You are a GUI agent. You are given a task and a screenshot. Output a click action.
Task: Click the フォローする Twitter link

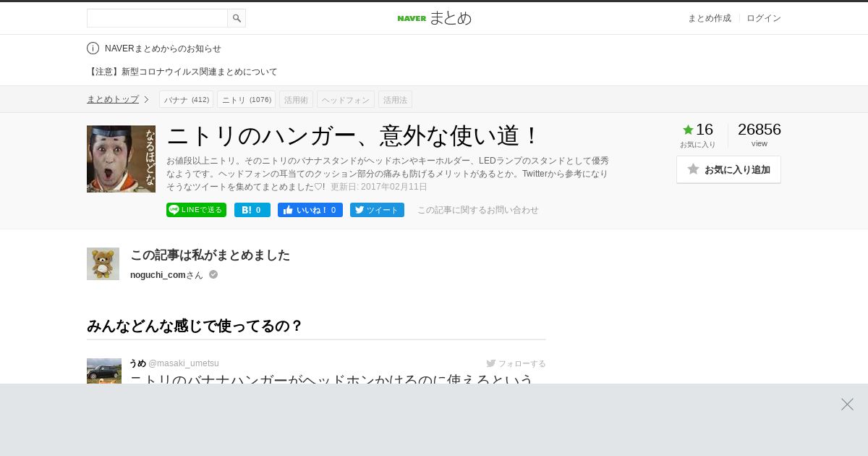click(x=516, y=363)
